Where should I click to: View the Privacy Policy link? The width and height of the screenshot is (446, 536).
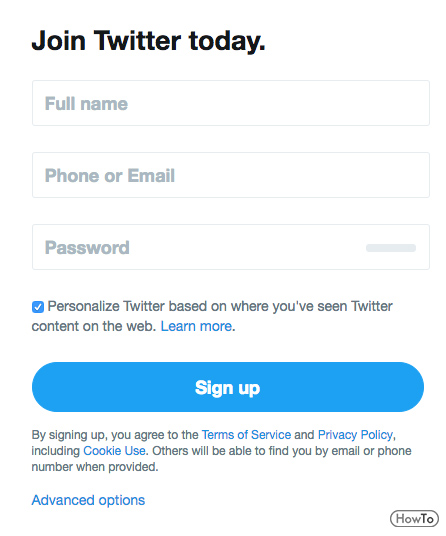[x=355, y=434]
